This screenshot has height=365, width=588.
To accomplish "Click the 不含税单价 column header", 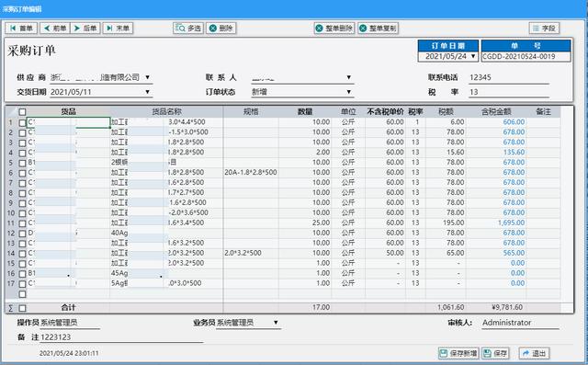I will pyautogui.click(x=385, y=111).
